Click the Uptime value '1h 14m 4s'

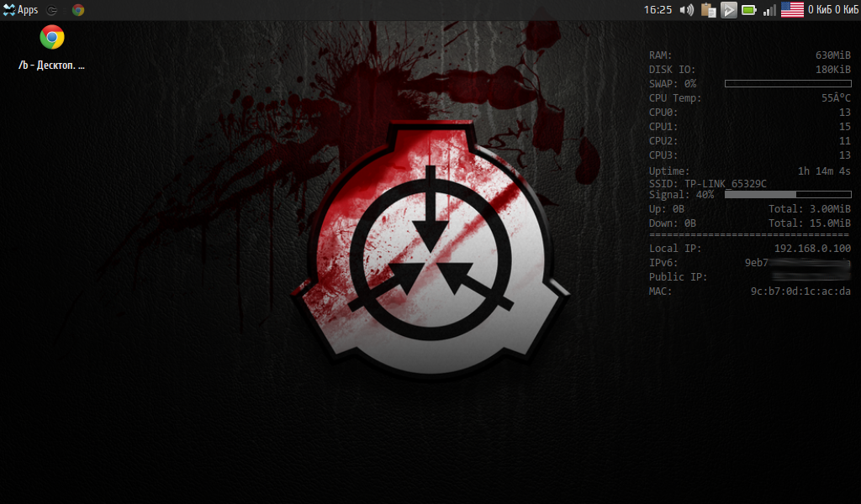824,171
